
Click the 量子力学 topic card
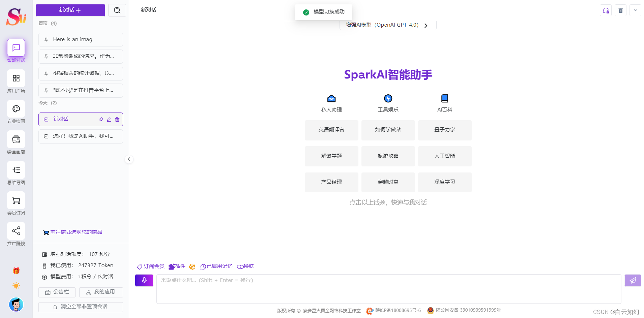445,130
